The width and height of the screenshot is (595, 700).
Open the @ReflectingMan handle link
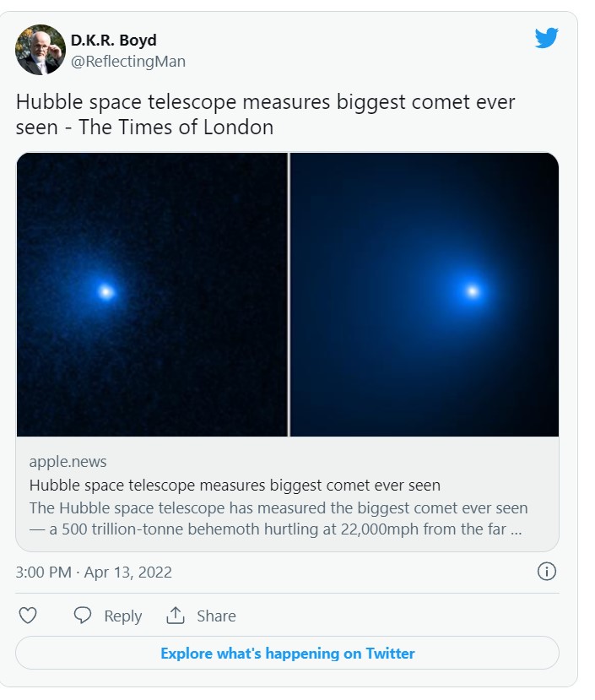pyautogui.click(x=128, y=62)
